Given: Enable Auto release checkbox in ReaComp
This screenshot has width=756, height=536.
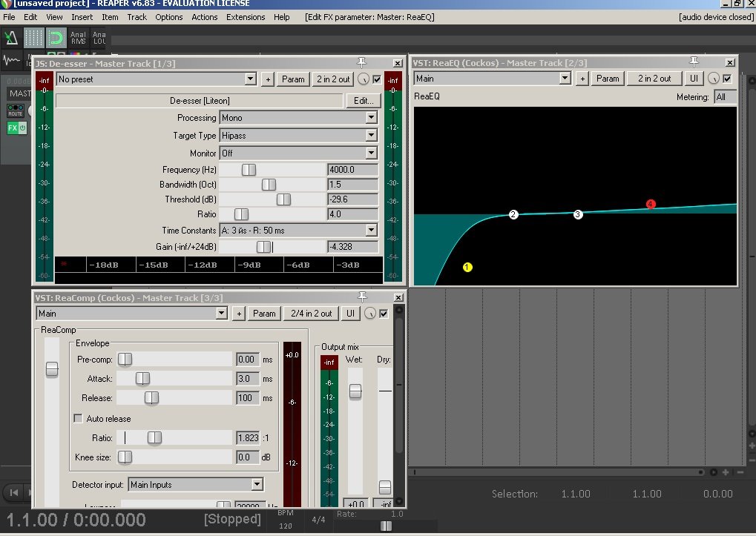Looking at the screenshot, I should coord(78,418).
